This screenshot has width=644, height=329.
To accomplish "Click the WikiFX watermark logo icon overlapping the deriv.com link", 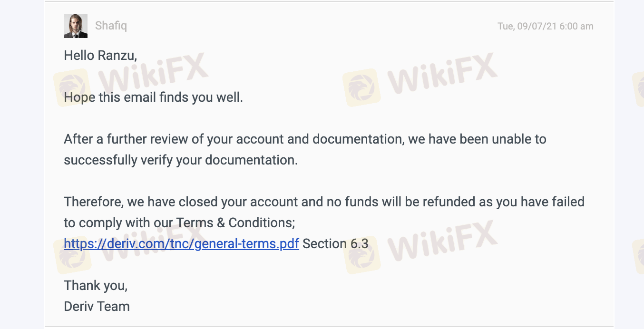I will pos(72,255).
